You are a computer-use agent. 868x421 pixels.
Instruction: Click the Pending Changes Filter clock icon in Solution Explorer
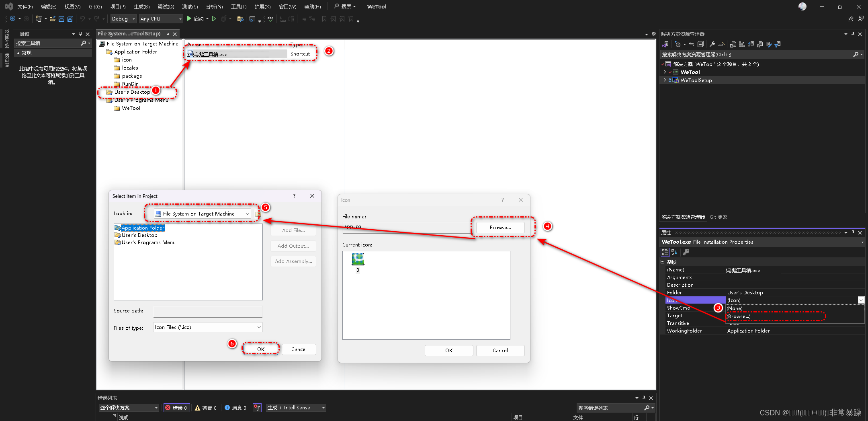click(678, 44)
